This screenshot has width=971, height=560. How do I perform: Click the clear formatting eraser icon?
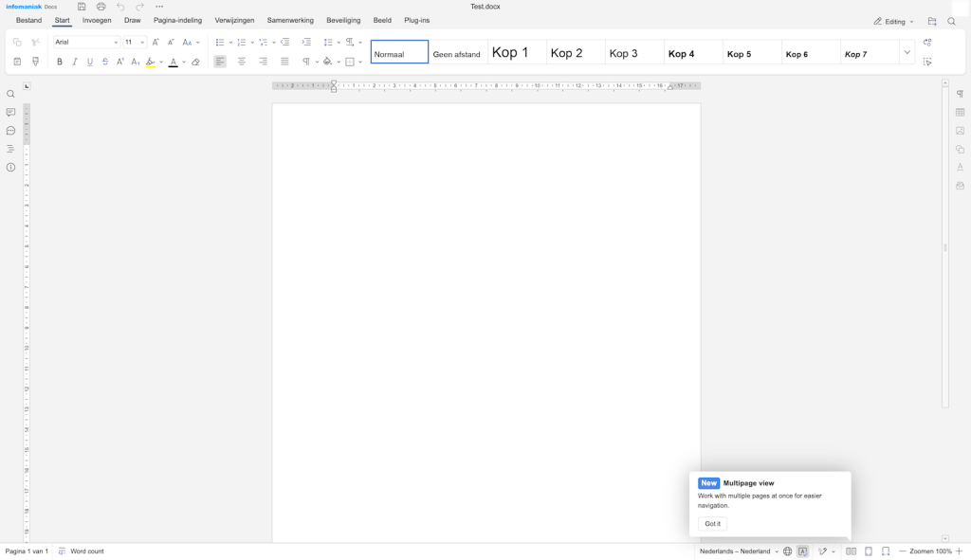(x=195, y=62)
